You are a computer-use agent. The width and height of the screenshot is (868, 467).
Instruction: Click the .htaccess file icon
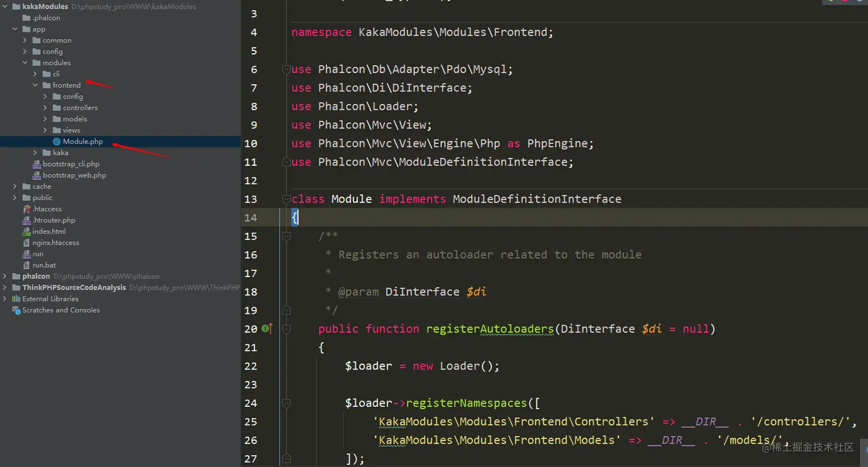26,209
